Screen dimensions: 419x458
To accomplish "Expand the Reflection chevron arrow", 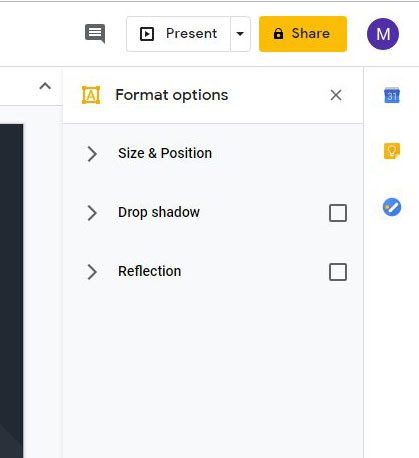I will click(92, 272).
